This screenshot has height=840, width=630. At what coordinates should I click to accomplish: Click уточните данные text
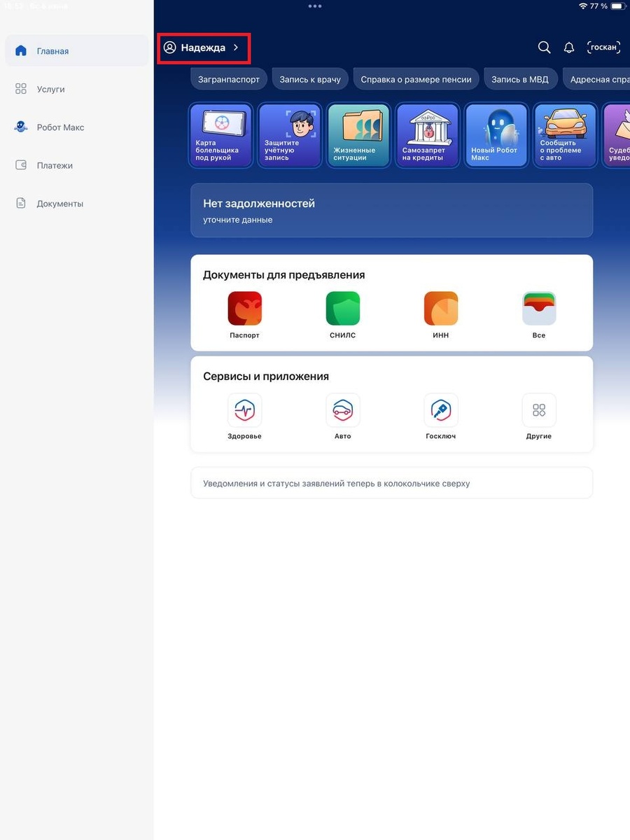point(238,220)
